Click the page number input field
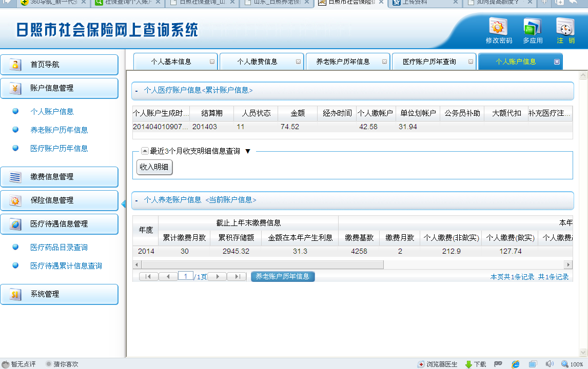Image resolution: width=588 pixels, height=369 pixels. coord(185,277)
